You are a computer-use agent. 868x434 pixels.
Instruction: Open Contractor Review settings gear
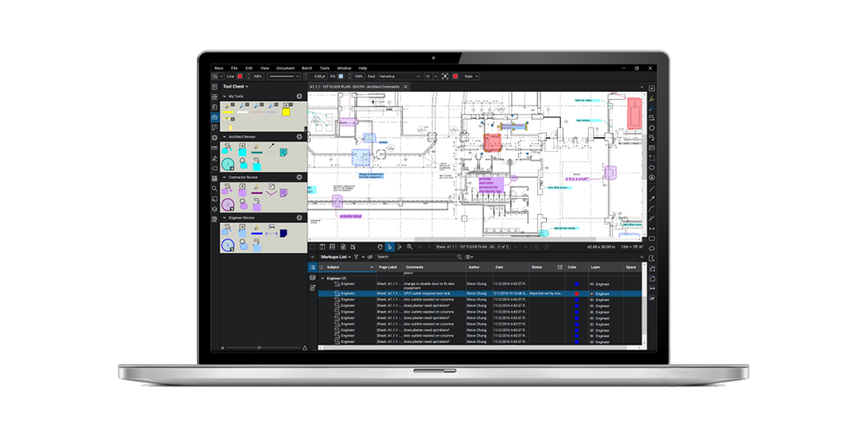click(x=299, y=177)
